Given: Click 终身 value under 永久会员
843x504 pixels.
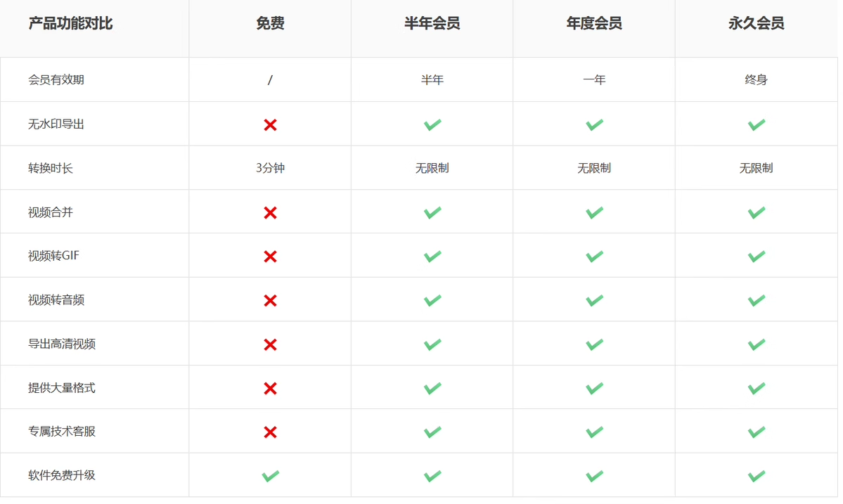Looking at the screenshot, I should click(x=757, y=79).
